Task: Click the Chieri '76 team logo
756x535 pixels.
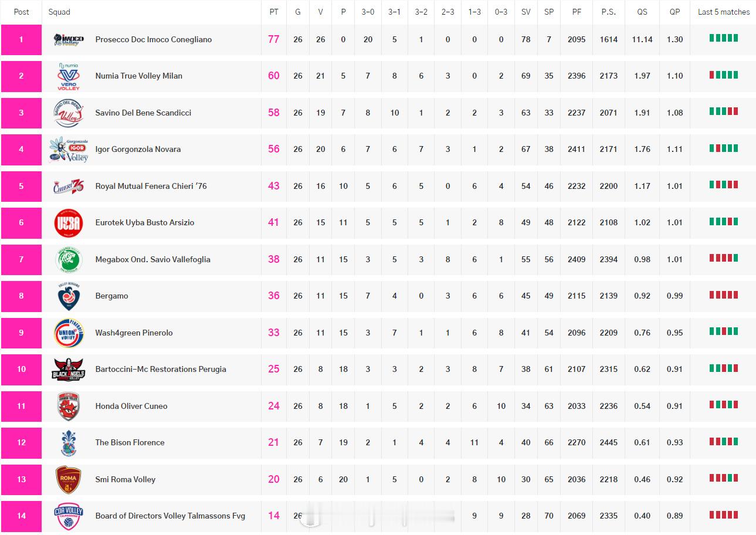Action: click(x=69, y=186)
